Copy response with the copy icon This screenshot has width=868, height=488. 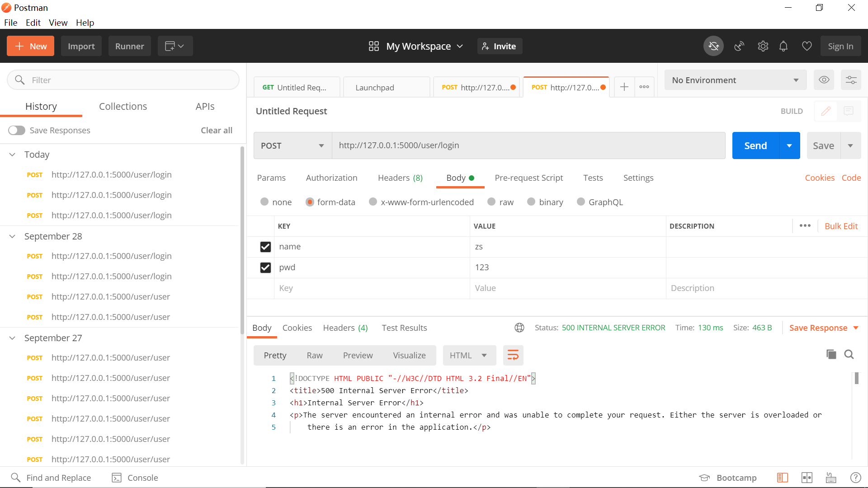831,355
